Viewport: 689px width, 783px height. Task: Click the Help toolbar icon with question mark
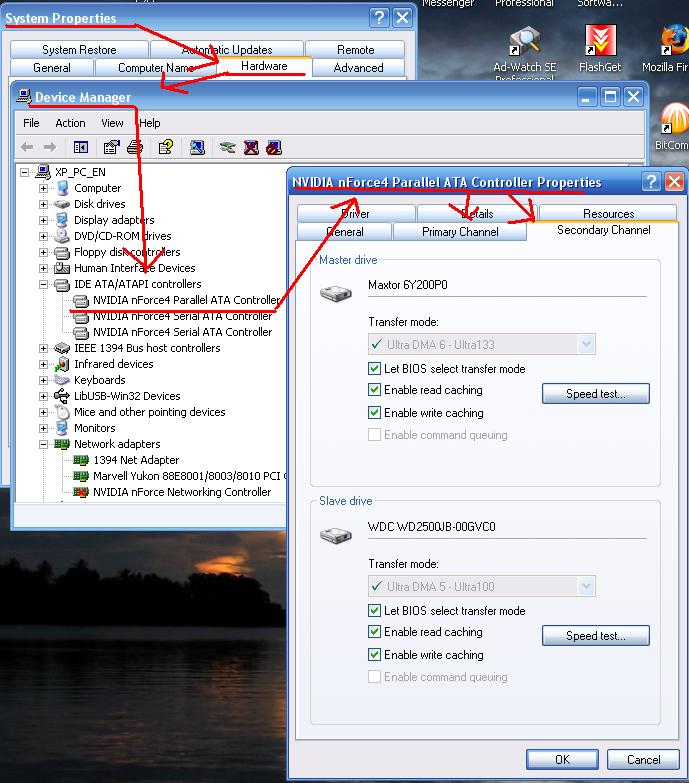point(166,147)
